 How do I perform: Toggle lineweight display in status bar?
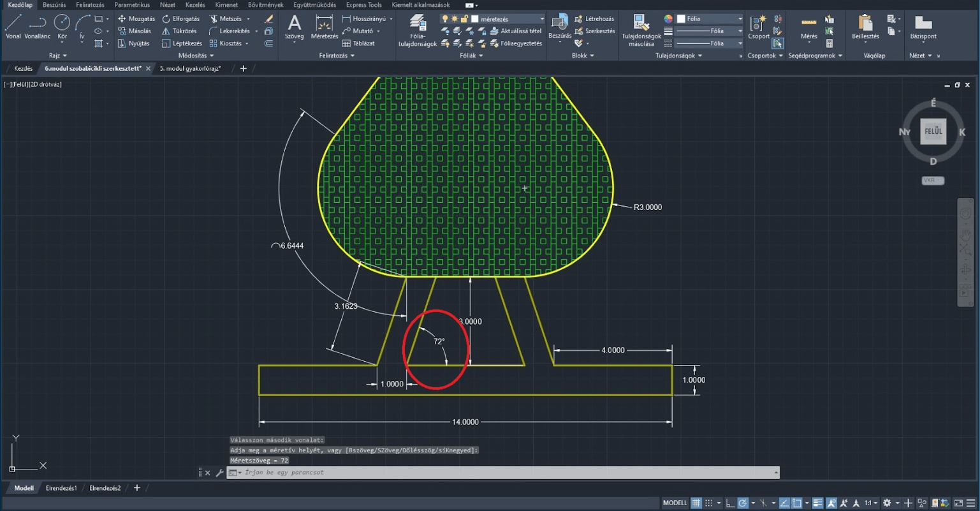tap(817, 503)
